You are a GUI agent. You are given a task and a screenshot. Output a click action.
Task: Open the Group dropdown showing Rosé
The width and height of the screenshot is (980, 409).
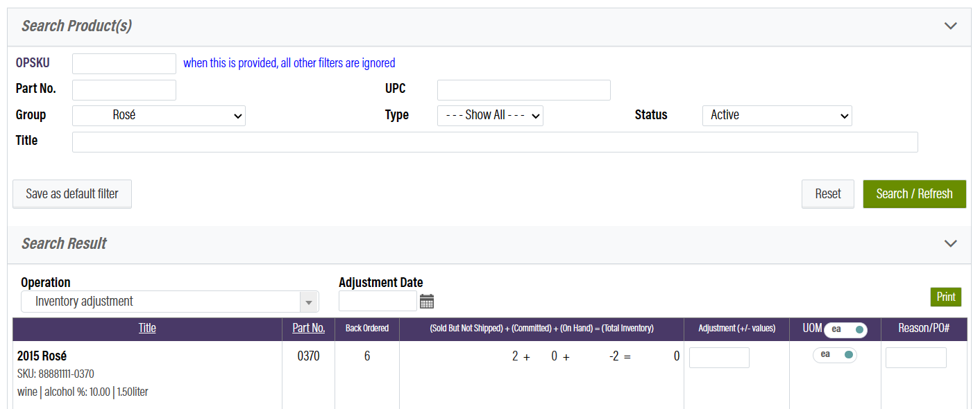point(158,116)
